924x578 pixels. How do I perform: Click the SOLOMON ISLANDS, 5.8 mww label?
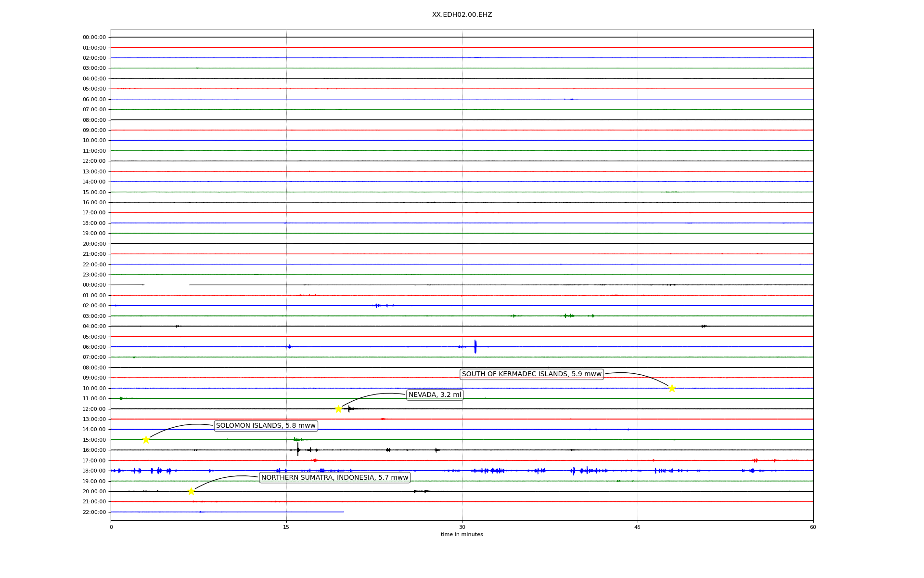266,426
